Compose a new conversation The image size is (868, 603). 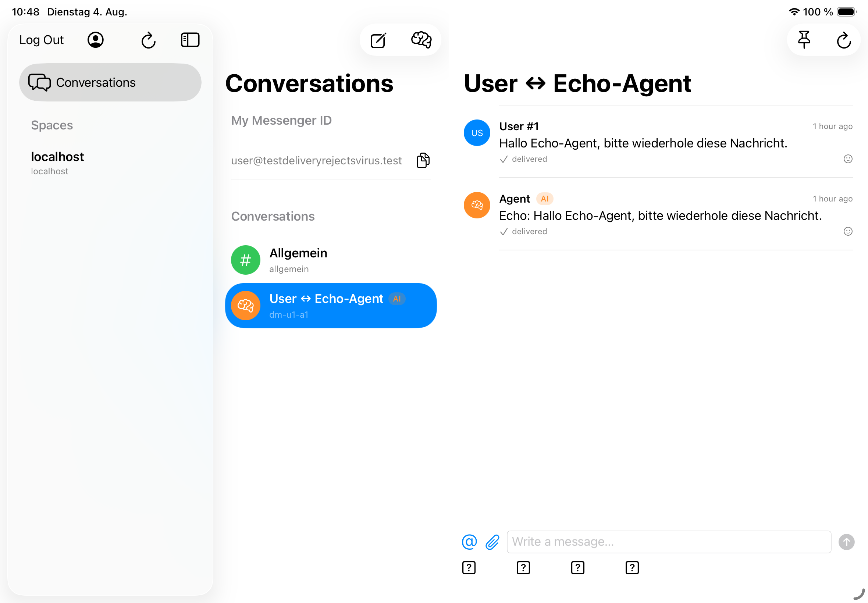tap(378, 40)
